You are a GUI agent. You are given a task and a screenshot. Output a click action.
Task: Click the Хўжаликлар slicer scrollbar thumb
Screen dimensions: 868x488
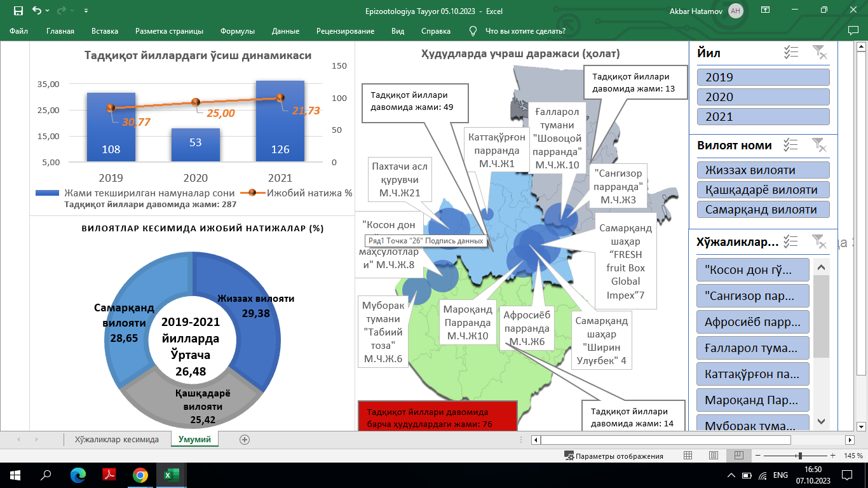pos(821,316)
